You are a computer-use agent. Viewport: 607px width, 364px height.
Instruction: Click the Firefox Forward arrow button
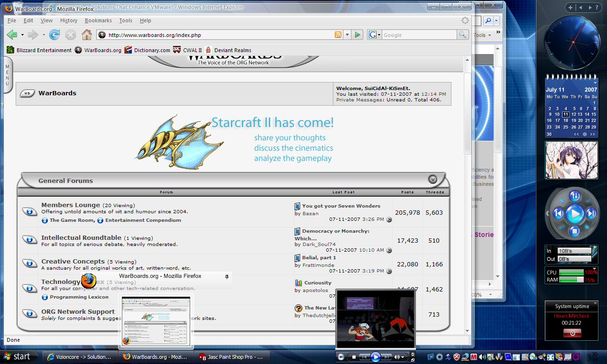(32, 35)
